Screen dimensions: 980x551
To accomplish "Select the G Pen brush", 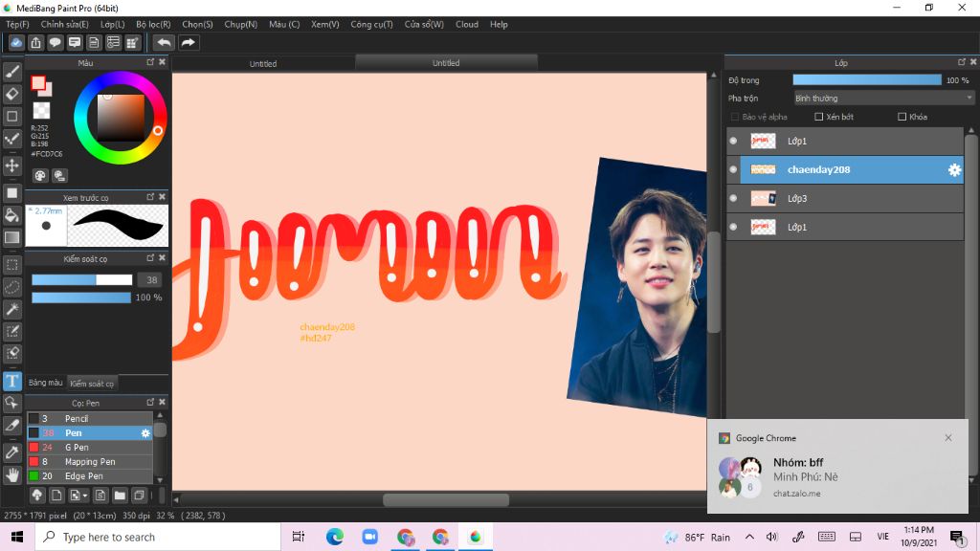I will click(x=90, y=448).
